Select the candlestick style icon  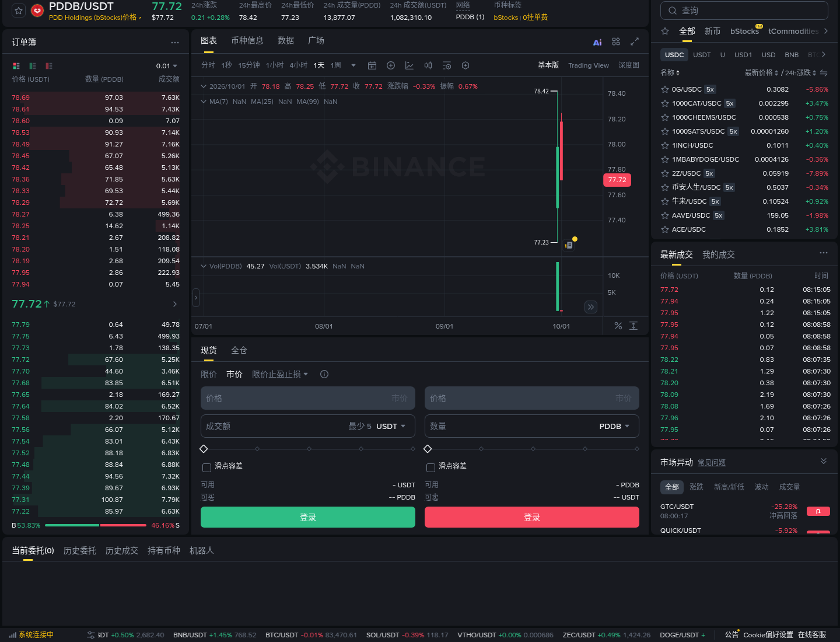click(x=428, y=65)
